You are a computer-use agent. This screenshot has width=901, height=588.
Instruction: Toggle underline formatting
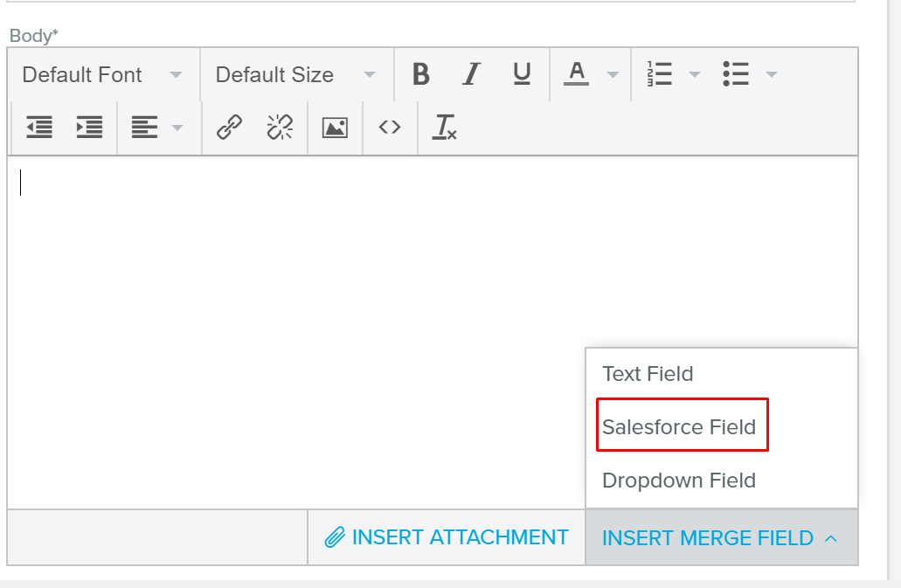pyautogui.click(x=522, y=75)
